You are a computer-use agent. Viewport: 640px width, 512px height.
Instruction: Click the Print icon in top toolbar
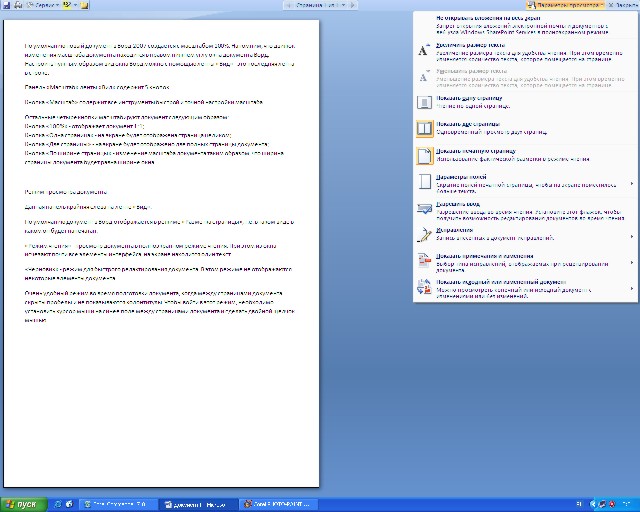pyautogui.click(x=16, y=5)
